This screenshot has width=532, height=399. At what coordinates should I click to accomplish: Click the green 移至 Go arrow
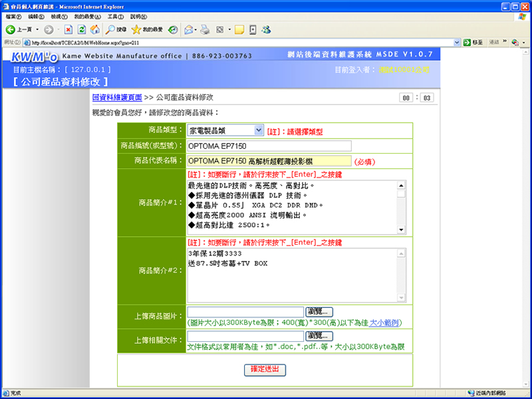pos(467,43)
